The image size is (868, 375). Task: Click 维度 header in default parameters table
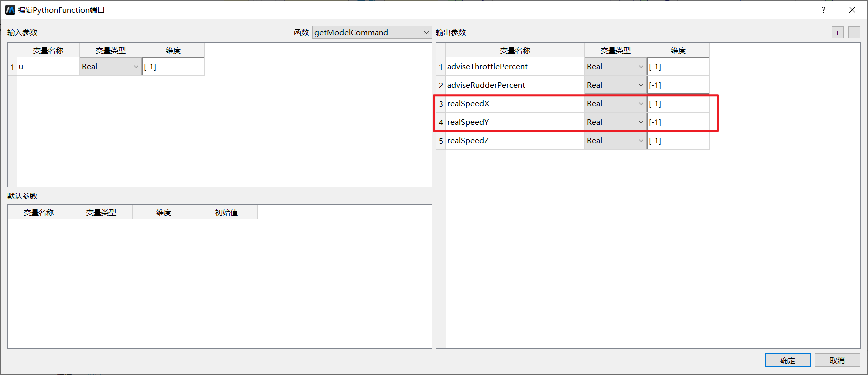[x=164, y=212]
